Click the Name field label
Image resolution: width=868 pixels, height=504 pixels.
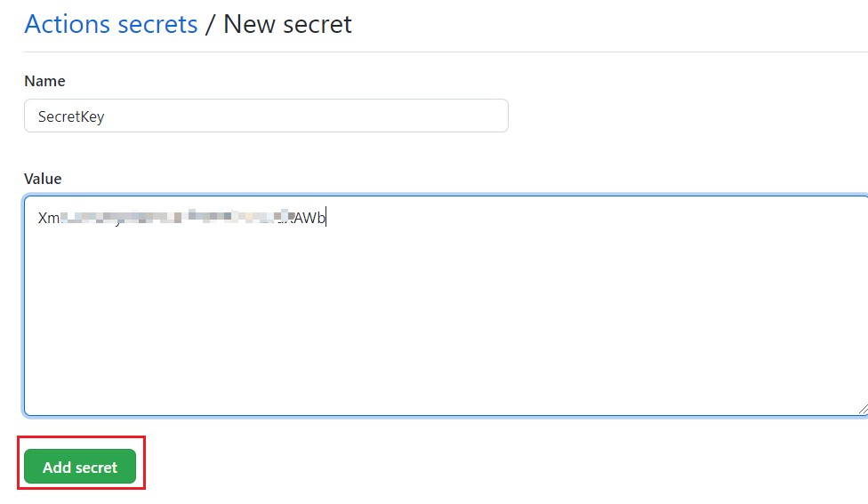(44, 81)
